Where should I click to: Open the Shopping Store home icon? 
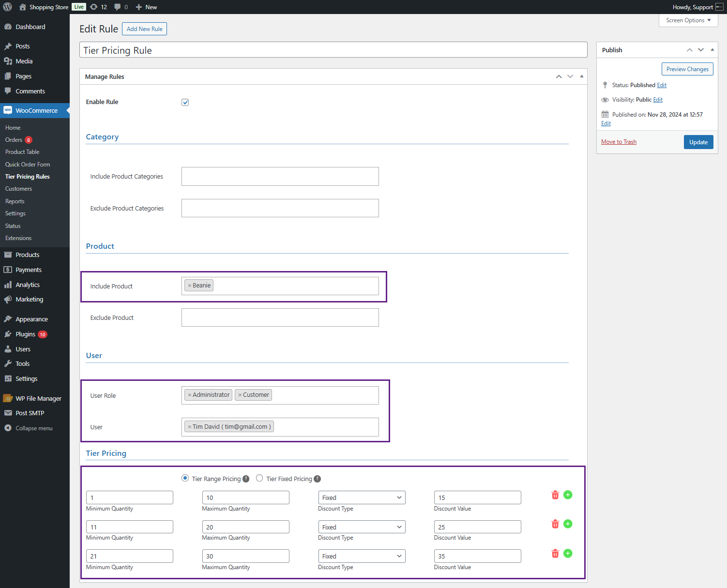[x=22, y=7]
